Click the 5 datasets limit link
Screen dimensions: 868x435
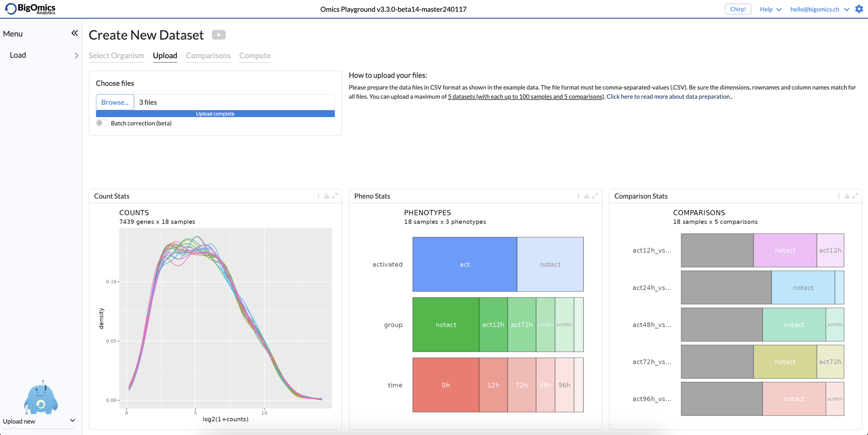point(526,97)
